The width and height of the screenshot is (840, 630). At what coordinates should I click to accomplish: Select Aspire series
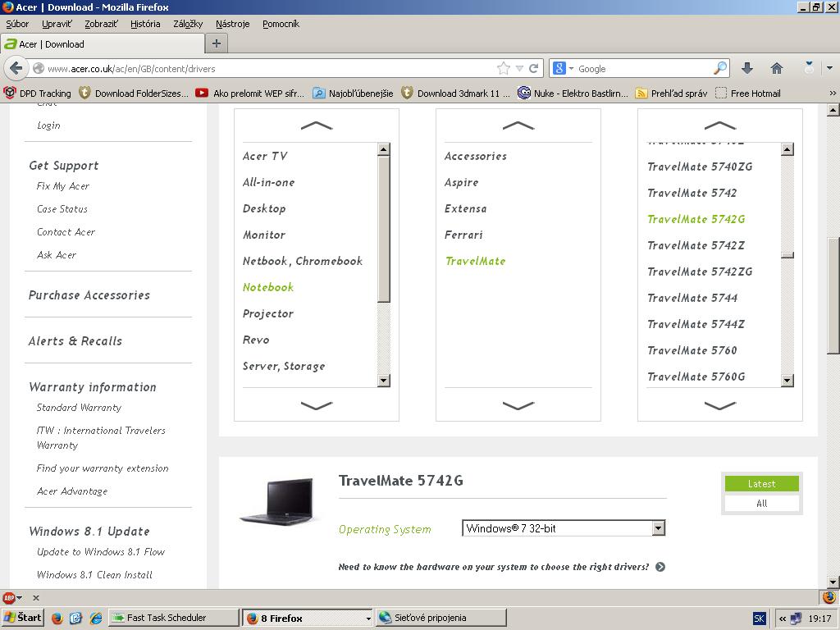(461, 182)
